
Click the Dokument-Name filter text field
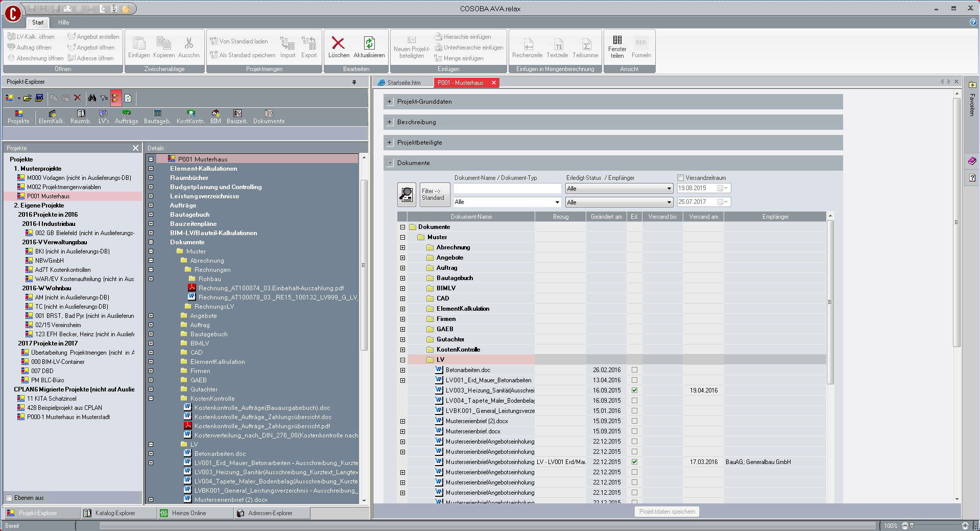pyautogui.click(x=507, y=189)
